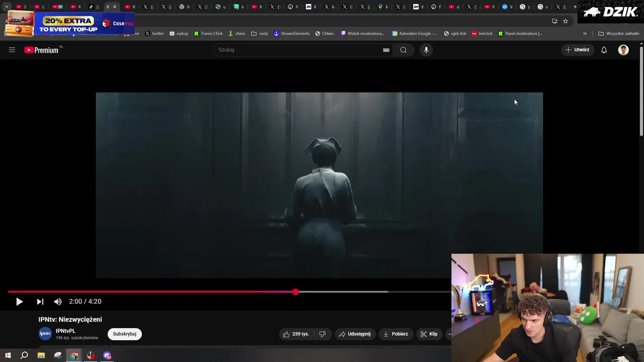Open the wykop bookmark
Screen dimensions: 644x362
coord(179,34)
